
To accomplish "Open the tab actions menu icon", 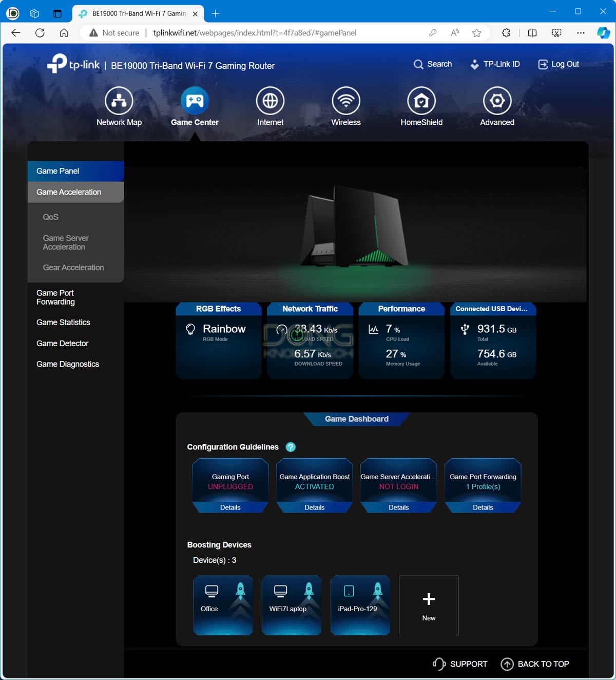I will point(57,13).
